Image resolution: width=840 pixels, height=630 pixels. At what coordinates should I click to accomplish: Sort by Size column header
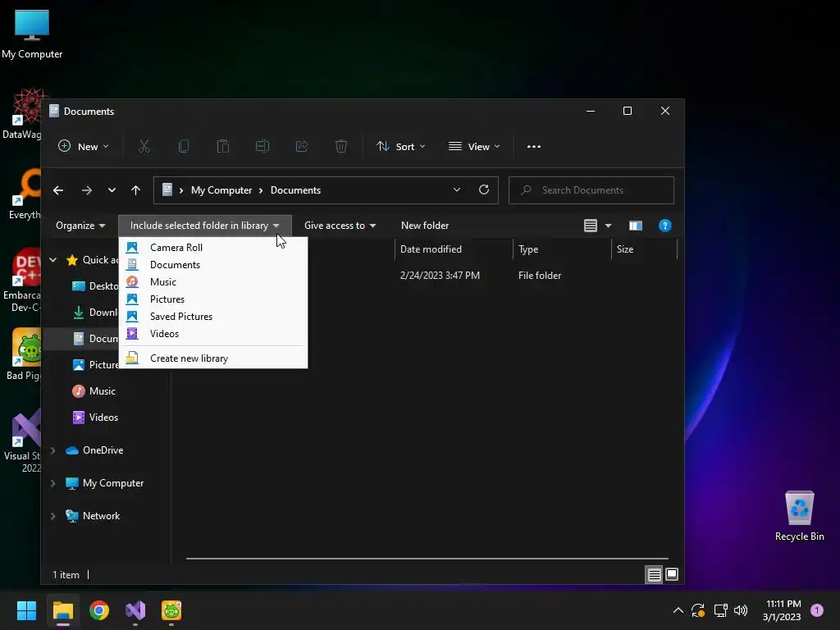tap(645, 249)
